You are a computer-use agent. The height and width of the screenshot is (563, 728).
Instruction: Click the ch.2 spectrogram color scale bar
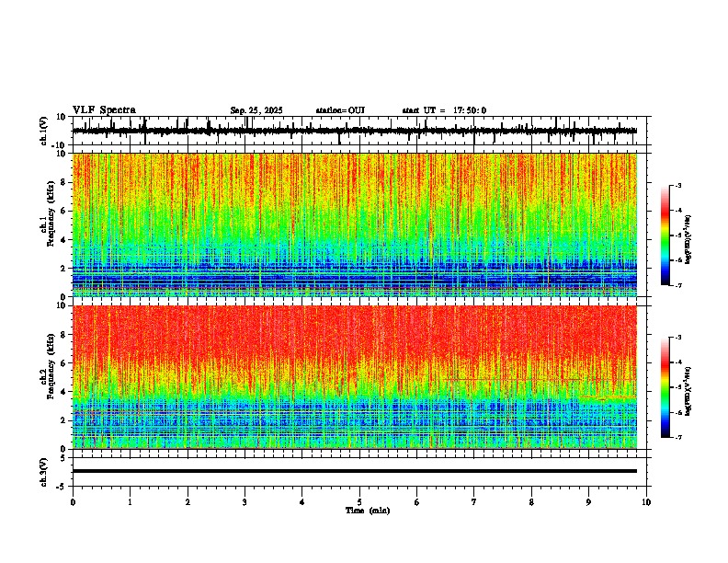665,387
